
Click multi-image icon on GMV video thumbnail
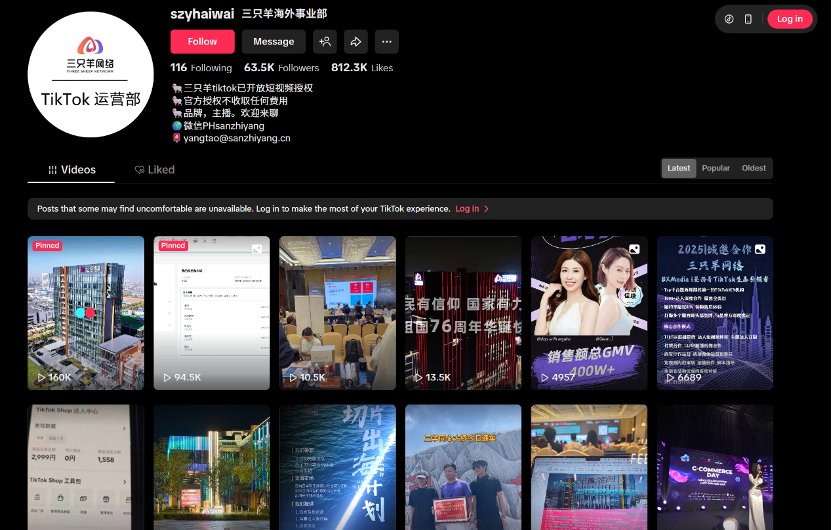pos(634,249)
